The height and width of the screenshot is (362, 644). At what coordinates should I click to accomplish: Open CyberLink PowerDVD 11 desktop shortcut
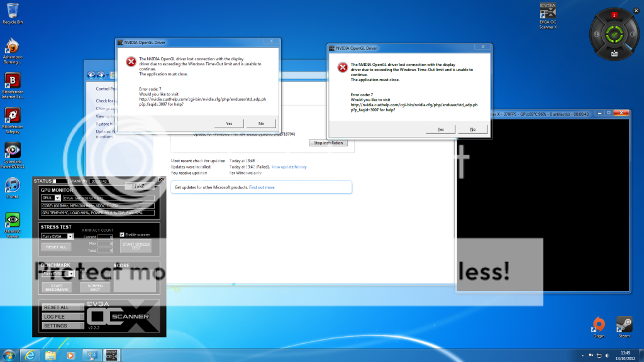pos(13,156)
